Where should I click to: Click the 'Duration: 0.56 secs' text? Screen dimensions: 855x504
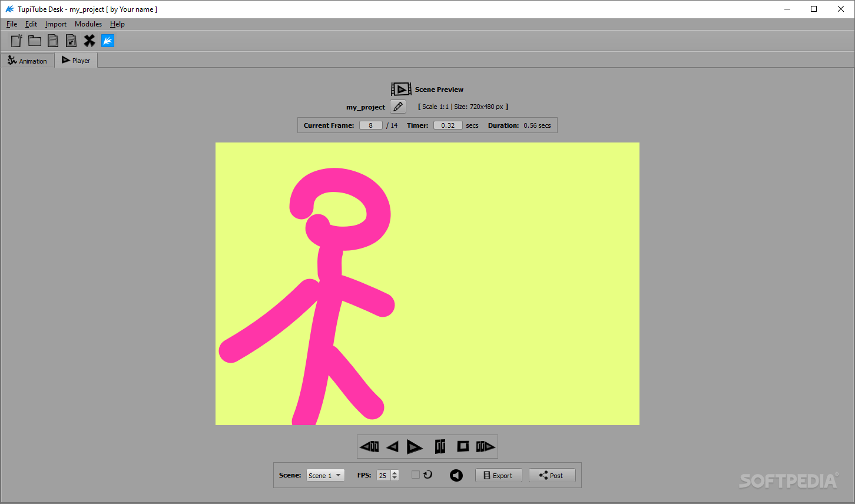pyautogui.click(x=519, y=125)
